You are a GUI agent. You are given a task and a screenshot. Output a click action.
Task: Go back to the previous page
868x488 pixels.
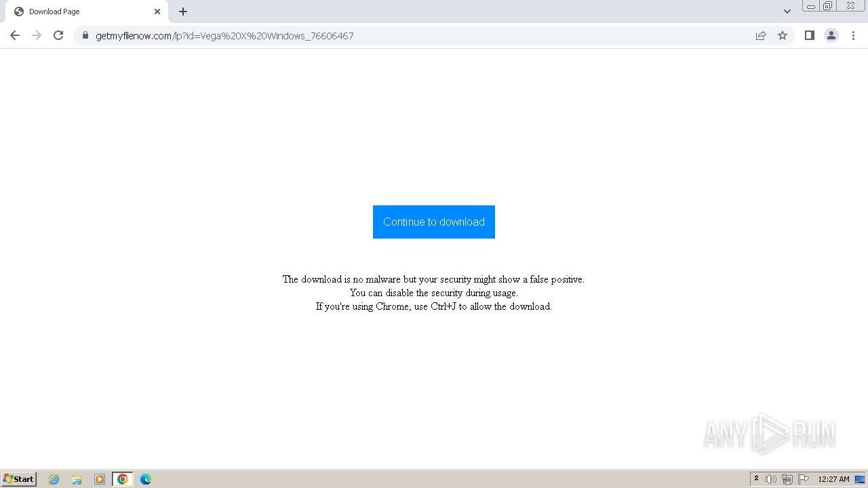(15, 35)
